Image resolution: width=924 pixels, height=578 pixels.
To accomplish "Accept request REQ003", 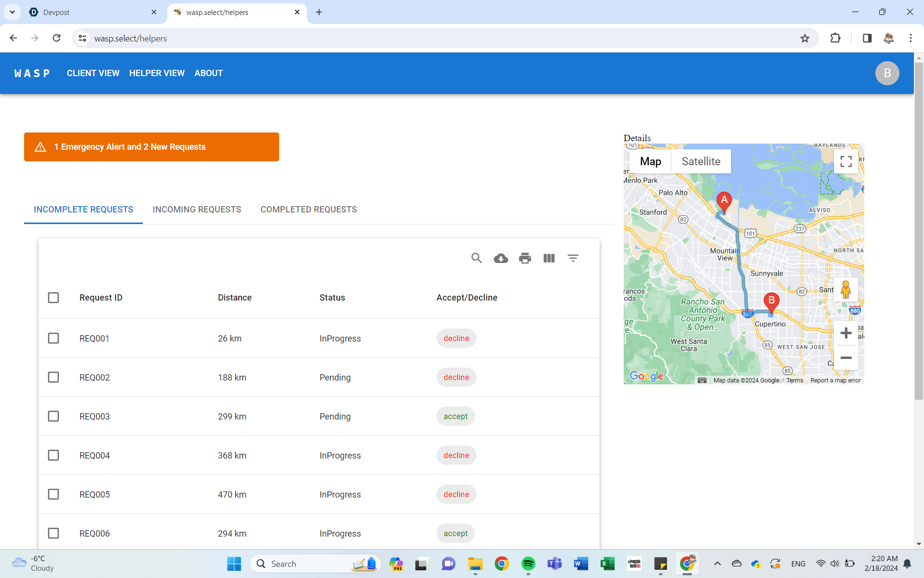I will tap(455, 416).
